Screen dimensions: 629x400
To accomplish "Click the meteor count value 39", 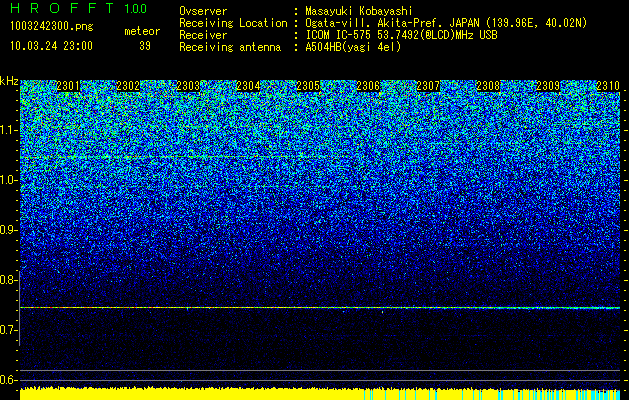I will coord(145,46).
